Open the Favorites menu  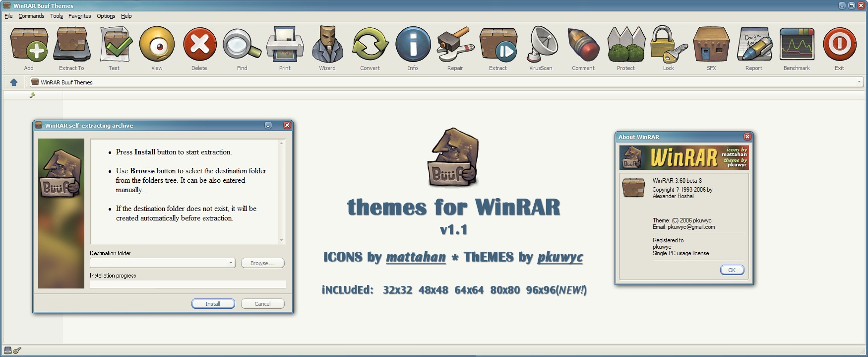point(79,16)
